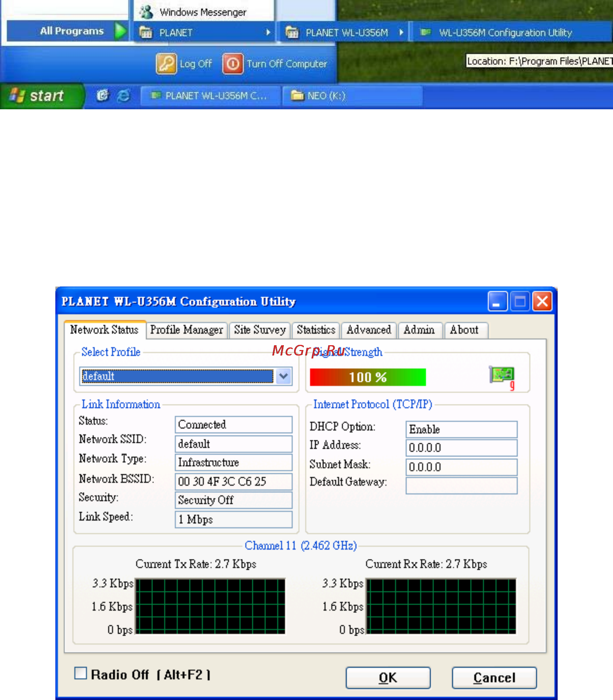Click the PLANET WL-U356M folder icon
This screenshot has height=700, width=613.
(292, 32)
